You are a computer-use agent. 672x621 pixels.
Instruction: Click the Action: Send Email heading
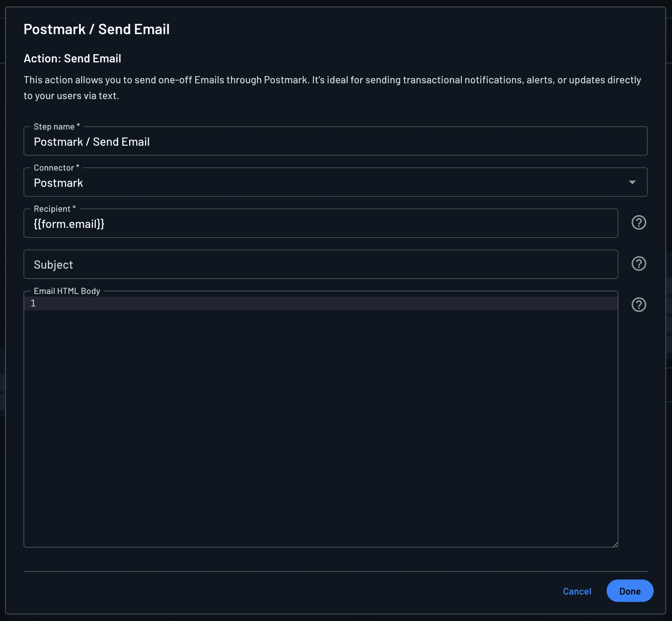72,58
